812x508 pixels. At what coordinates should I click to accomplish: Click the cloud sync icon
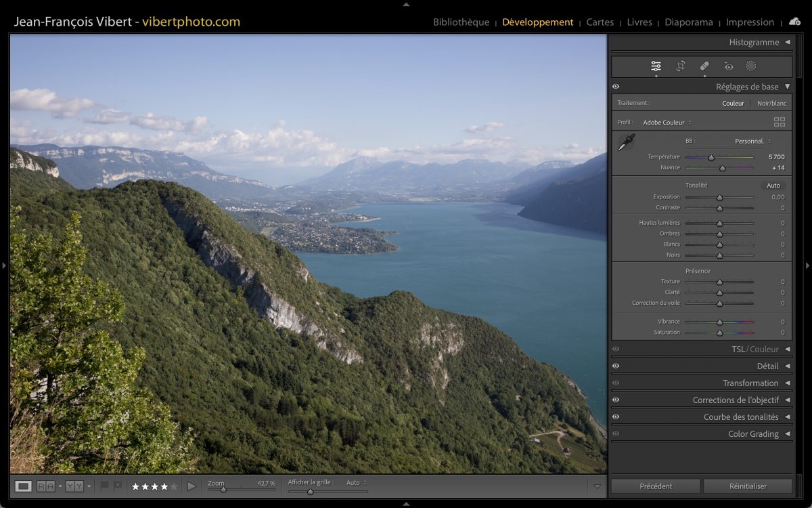794,22
